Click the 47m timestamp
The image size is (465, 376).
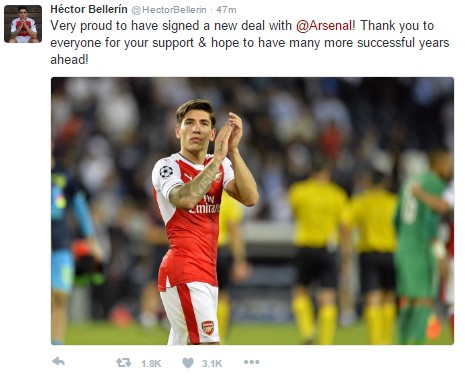(x=226, y=10)
